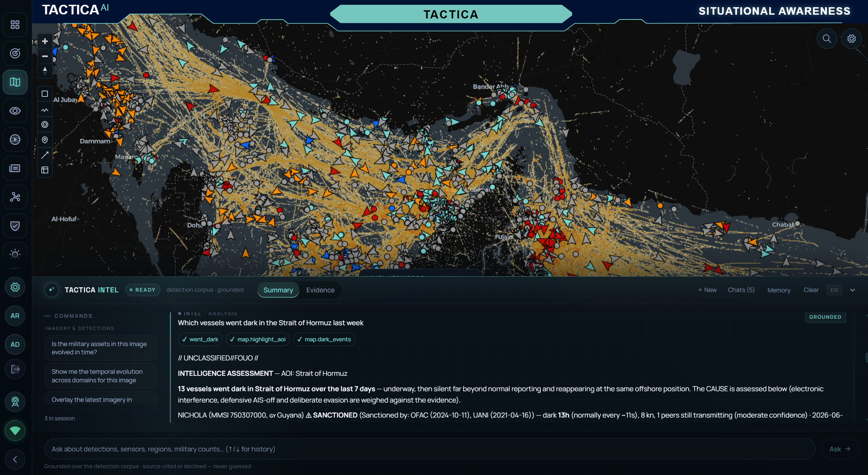The width and height of the screenshot is (868, 475).
Task: Click the 'UNCLASSIFIED//FOUO' marking
Action: pyautogui.click(x=218, y=358)
